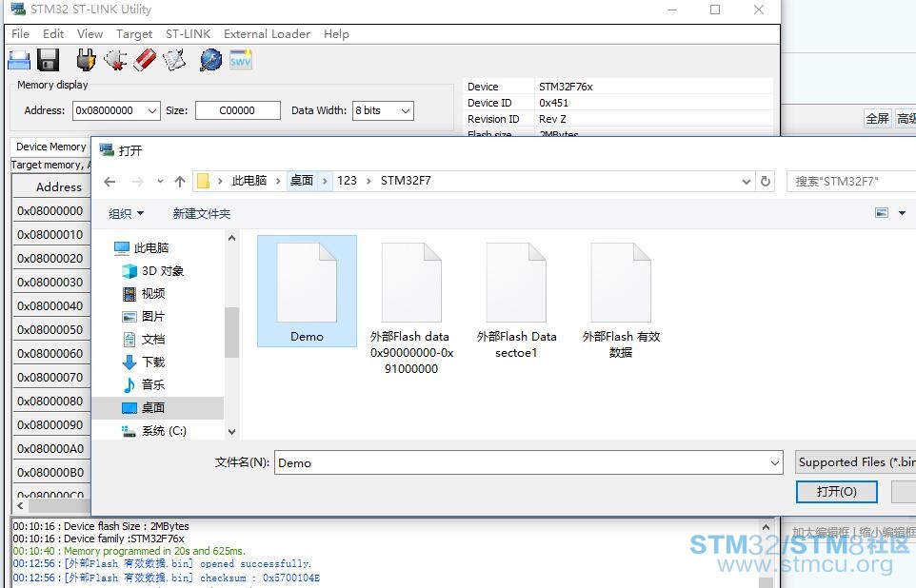Open the ST website globe icon
Screen dimensions: 916x588
(x=210, y=60)
